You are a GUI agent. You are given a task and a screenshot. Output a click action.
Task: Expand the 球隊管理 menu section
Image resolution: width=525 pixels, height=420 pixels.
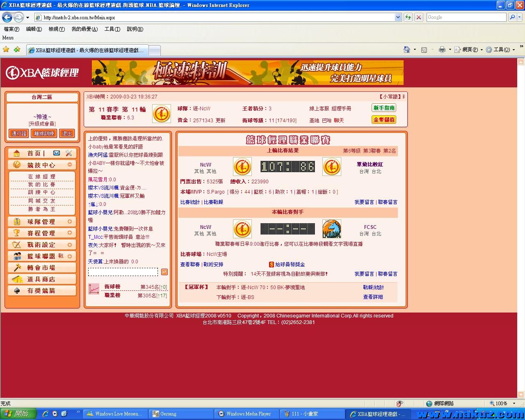point(70,221)
